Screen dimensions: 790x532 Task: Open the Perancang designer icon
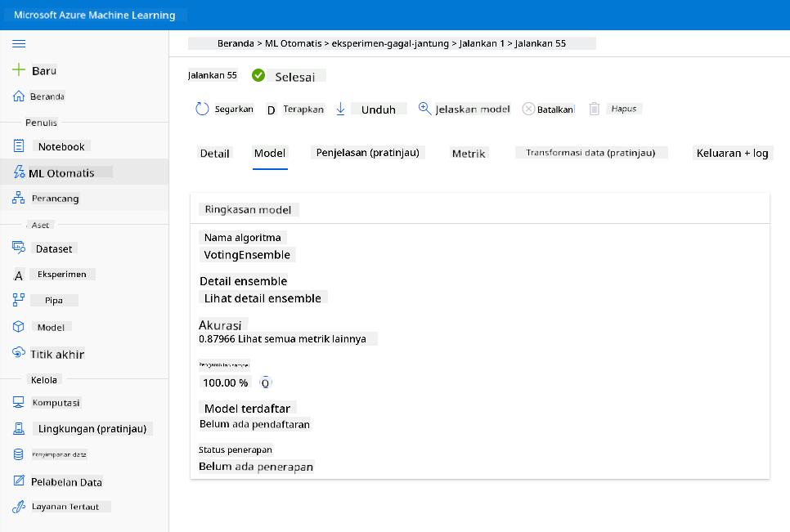click(x=19, y=198)
